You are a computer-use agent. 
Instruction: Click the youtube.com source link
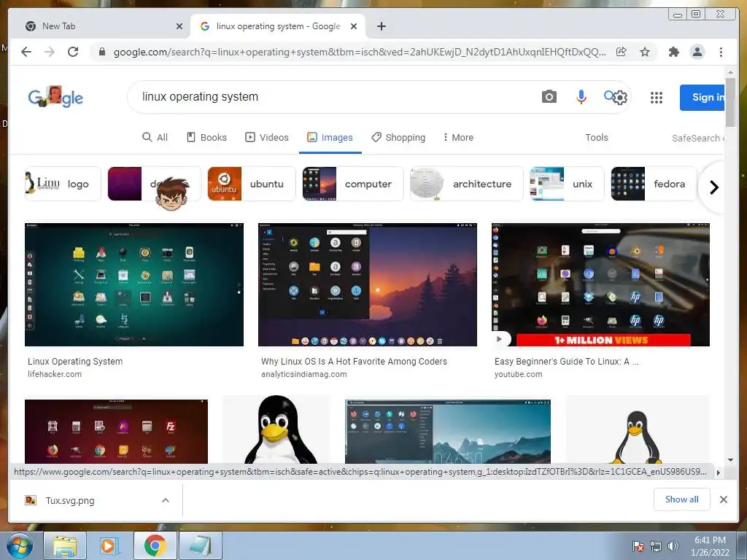(519, 374)
